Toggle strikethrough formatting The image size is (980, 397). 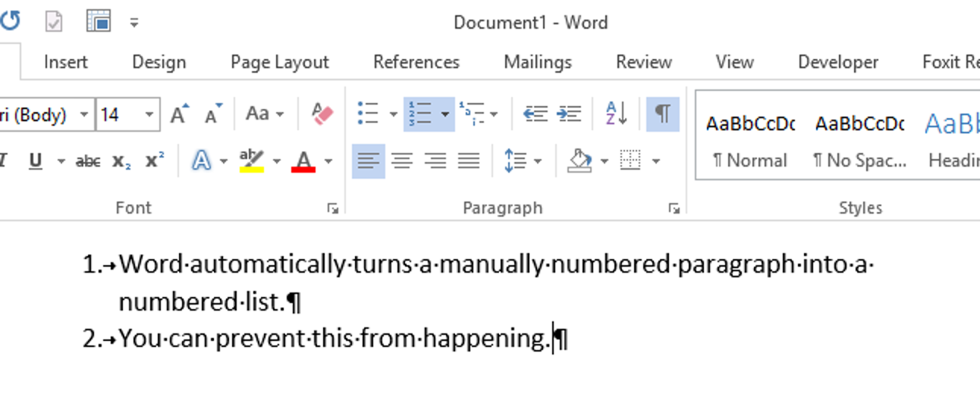[x=89, y=161]
